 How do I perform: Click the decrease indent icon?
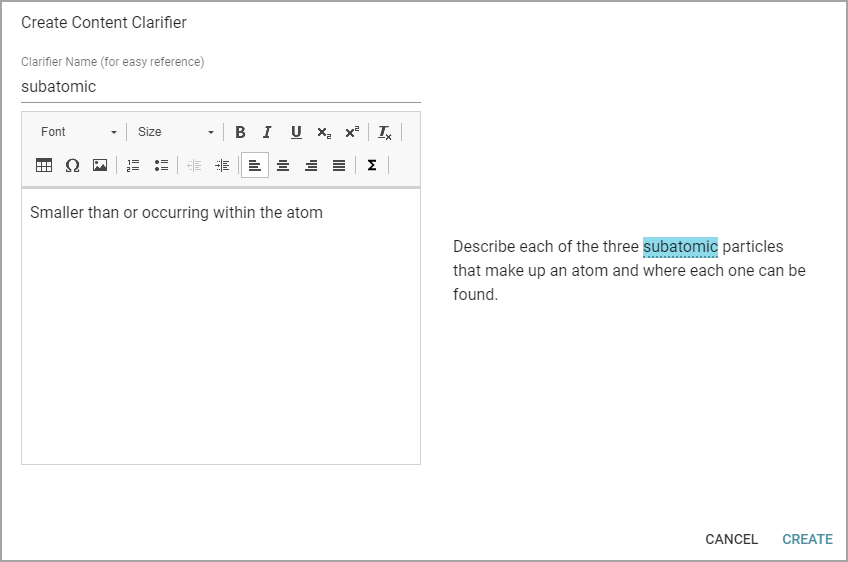tap(194, 165)
